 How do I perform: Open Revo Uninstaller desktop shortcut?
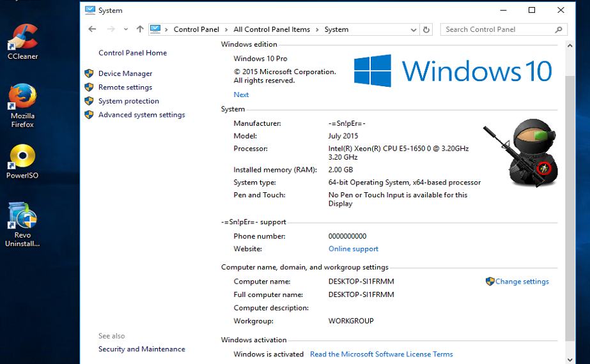22,224
